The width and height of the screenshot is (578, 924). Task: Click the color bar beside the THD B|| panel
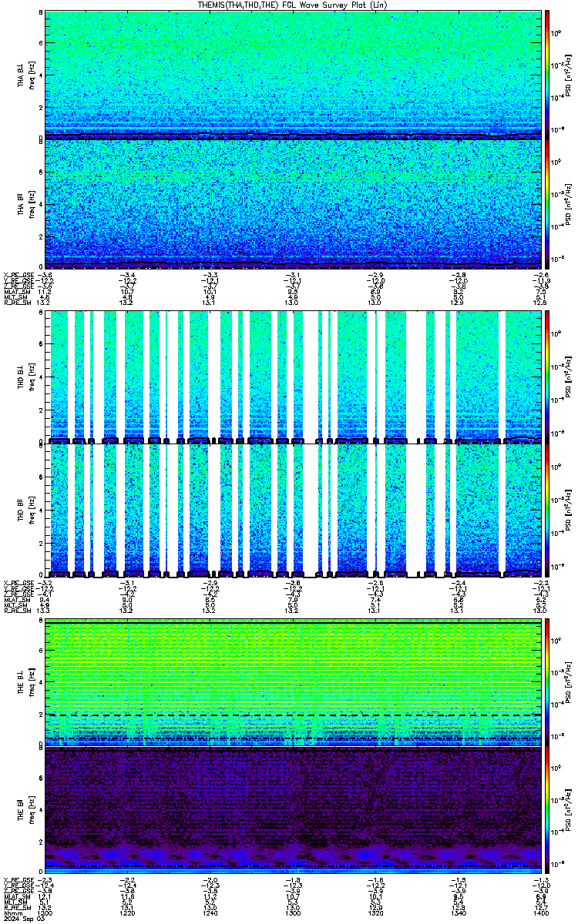[x=547, y=510]
